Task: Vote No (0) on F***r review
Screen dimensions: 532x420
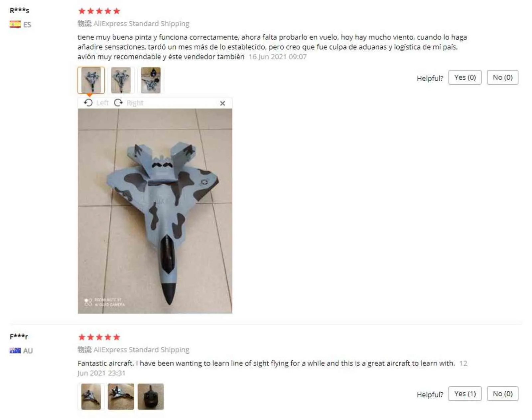Action: tap(502, 394)
